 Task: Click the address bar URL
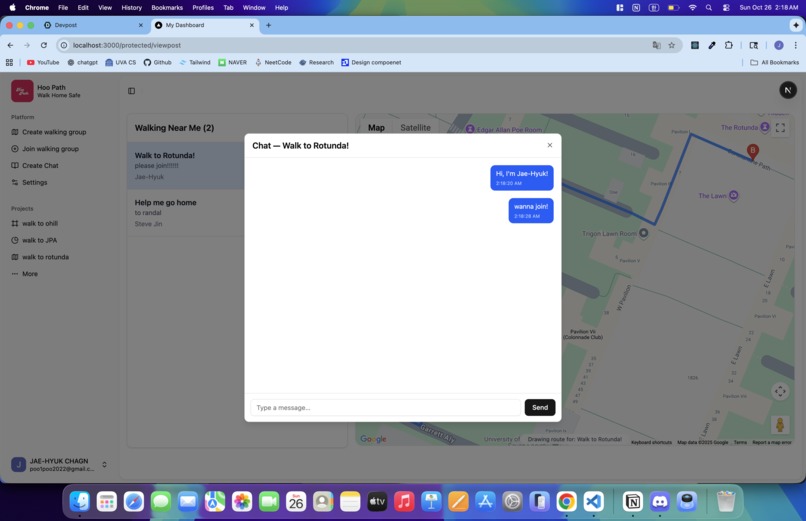(x=126, y=45)
